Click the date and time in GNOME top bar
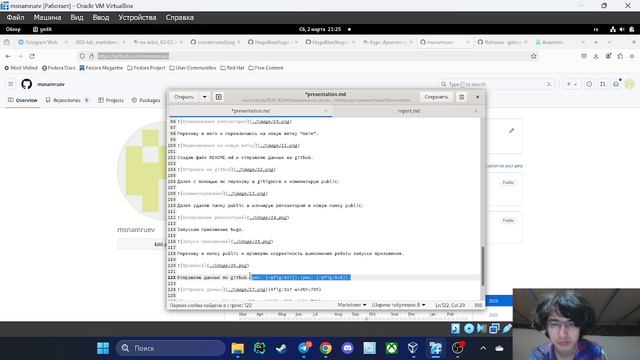 (x=320, y=29)
